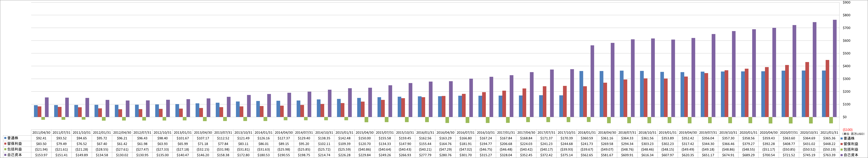Image resolution: width=868 pixels, height=158 pixels.
Task: Select the $745.19 cell under 2020/10/31
Action: (809, 155)
